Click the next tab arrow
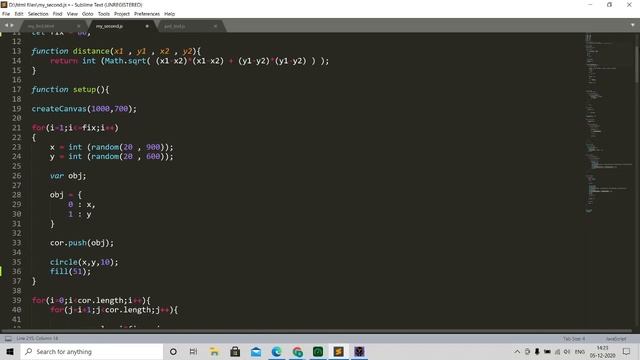This screenshot has height=360, width=640. tap(12, 25)
